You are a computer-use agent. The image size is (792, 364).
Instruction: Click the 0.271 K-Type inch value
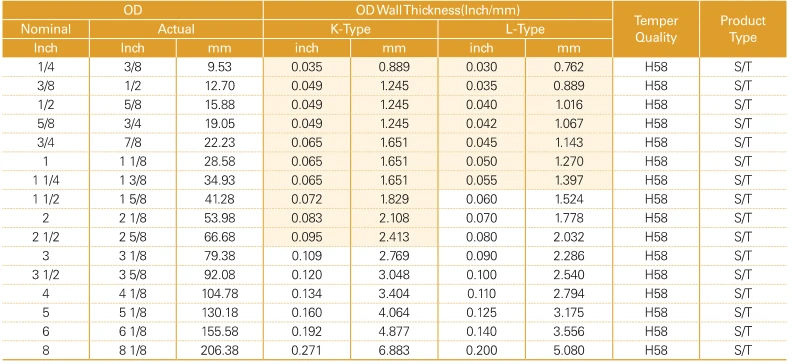(x=307, y=350)
